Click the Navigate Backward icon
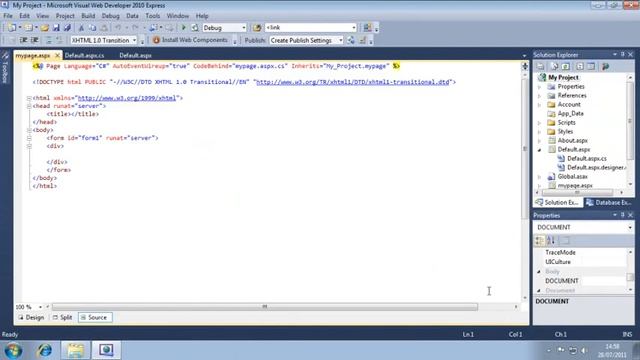The height and width of the screenshot is (360, 640). tap(153, 28)
